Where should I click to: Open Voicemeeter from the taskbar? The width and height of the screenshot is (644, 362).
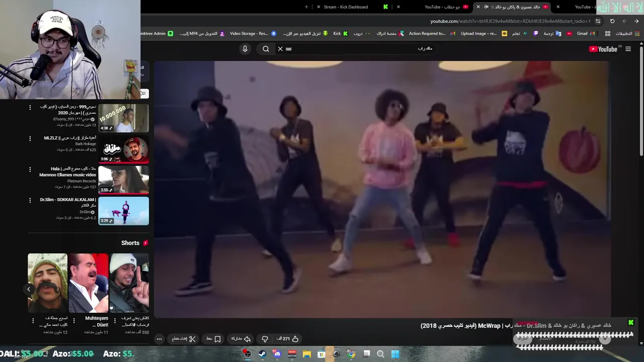[x=292, y=354]
